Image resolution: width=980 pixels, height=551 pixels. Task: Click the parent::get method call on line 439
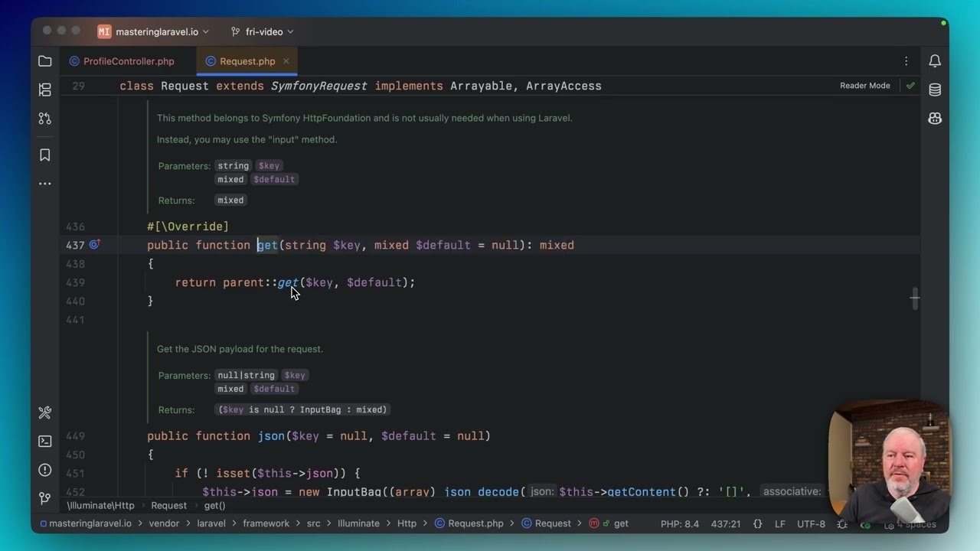click(288, 282)
